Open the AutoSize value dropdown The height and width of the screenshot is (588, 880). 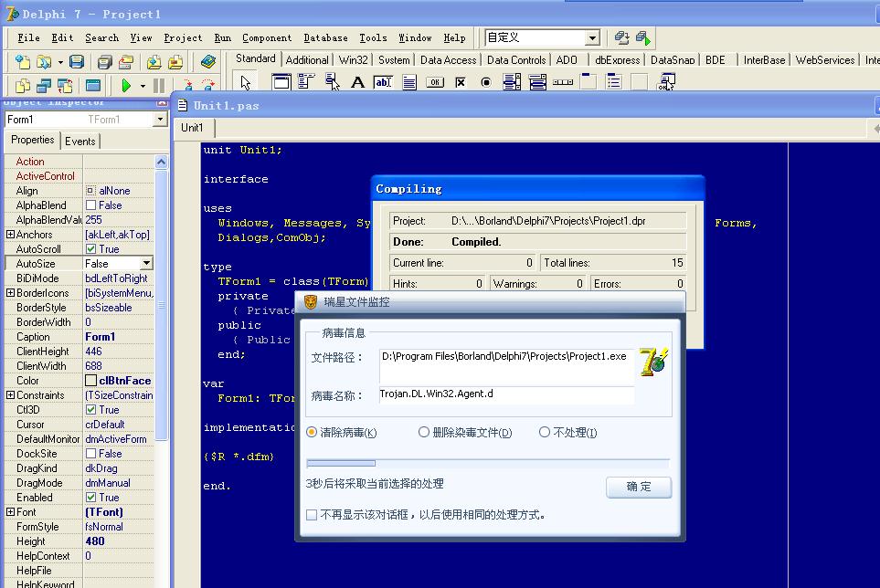[x=146, y=264]
